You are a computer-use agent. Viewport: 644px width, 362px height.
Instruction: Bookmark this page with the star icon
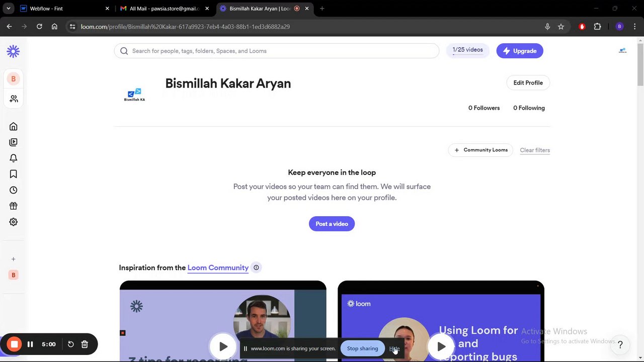(x=561, y=27)
